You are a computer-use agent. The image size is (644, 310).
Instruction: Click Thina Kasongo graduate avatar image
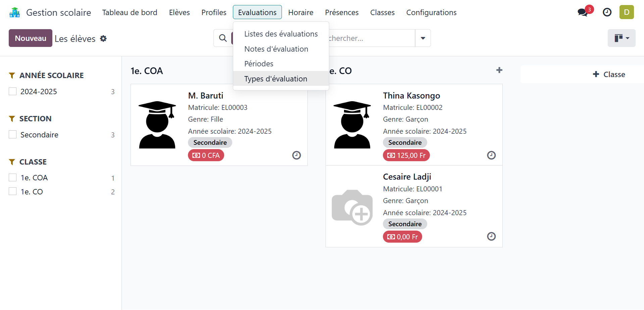[352, 125]
